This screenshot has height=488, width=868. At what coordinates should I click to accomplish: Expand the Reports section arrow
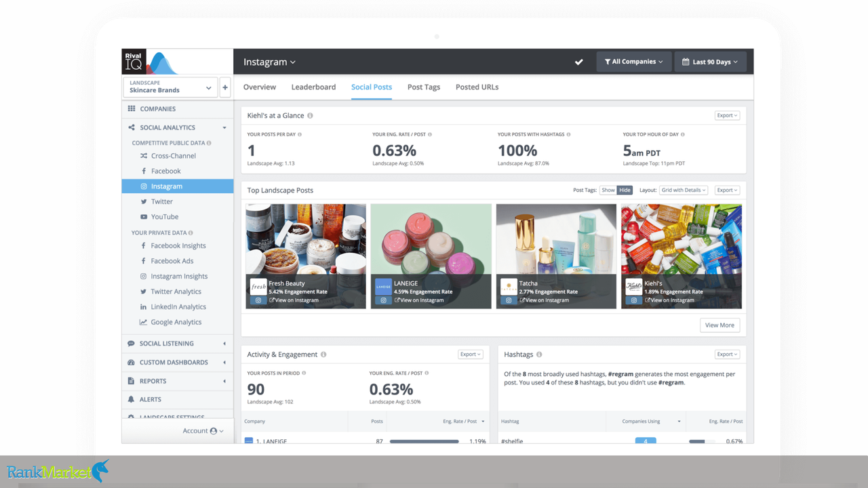(x=224, y=381)
